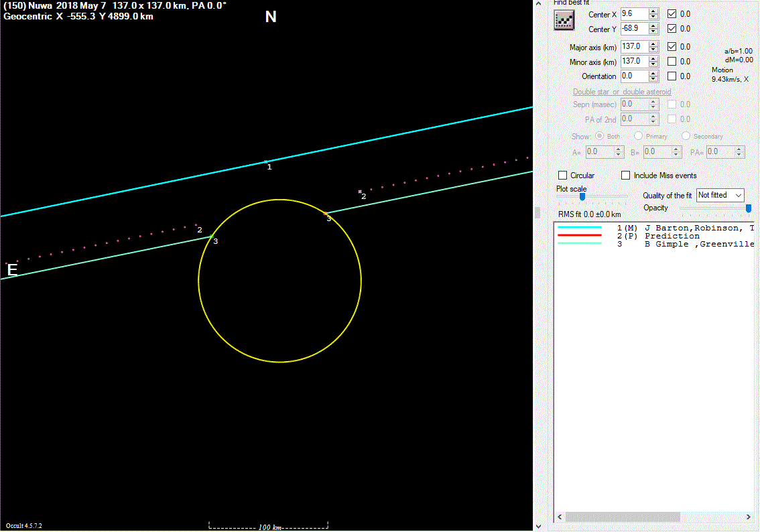The height and width of the screenshot is (532, 760).
Task: Toggle the Center X fit checkbox
Action: (x=672, y=14)
